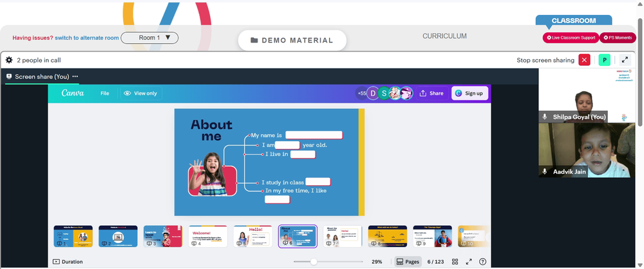Open Canva File menu
The image size is (644, 269).
pos(105,94)
